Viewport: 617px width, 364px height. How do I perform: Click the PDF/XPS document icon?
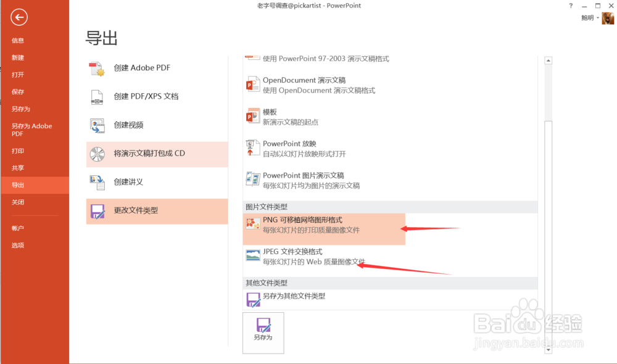97,97
